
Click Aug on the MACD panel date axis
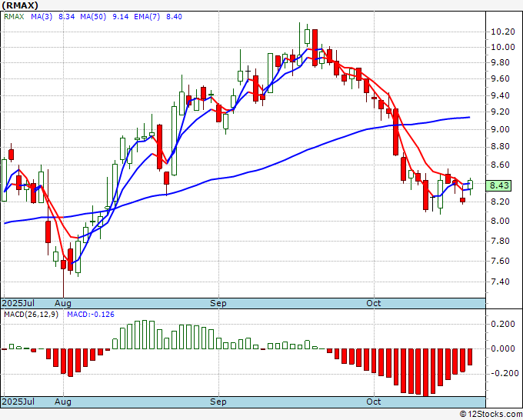(x=63, y=402)
